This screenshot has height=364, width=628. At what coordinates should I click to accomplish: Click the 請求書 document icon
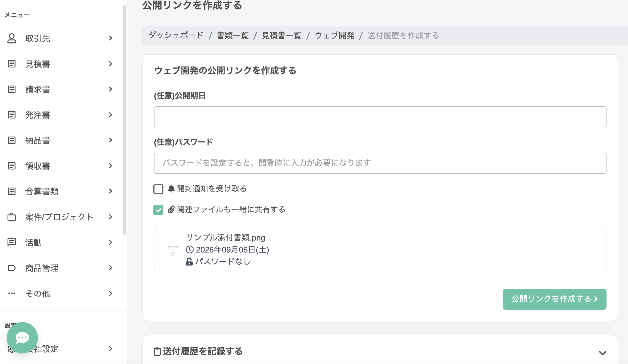click(11, 89)
